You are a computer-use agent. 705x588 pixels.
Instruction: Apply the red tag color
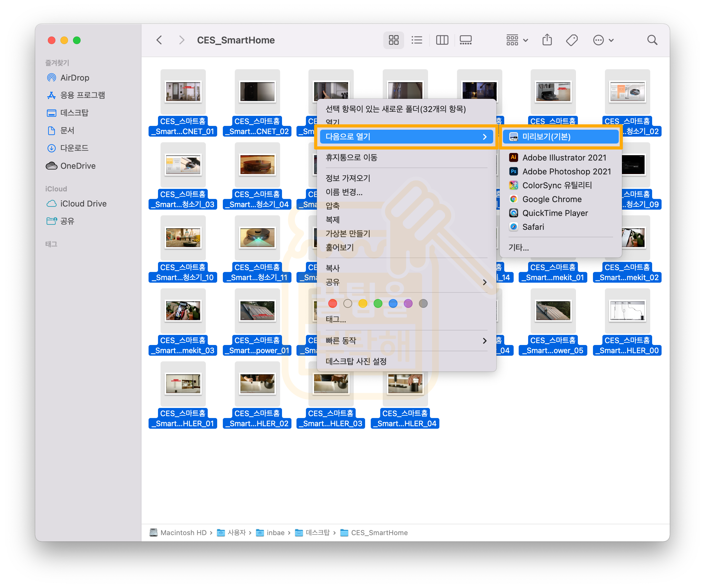click(x=332, y=303)
